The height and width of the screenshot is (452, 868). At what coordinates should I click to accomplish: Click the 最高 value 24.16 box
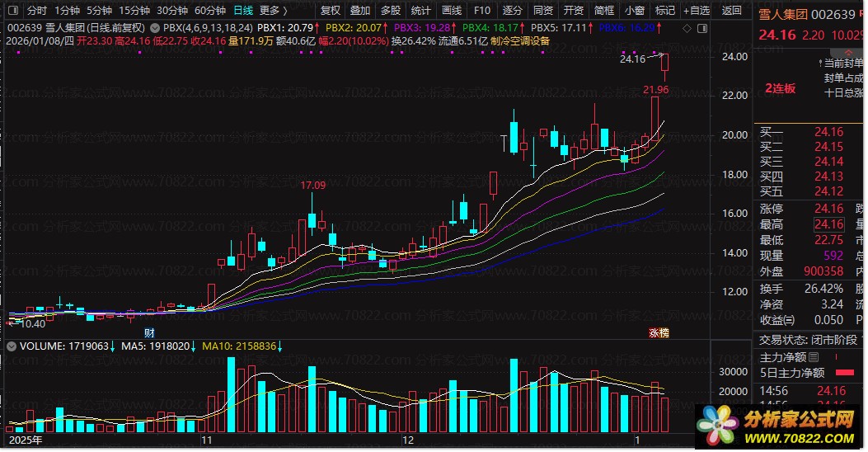pyautogui.click(x=828, y=224)
